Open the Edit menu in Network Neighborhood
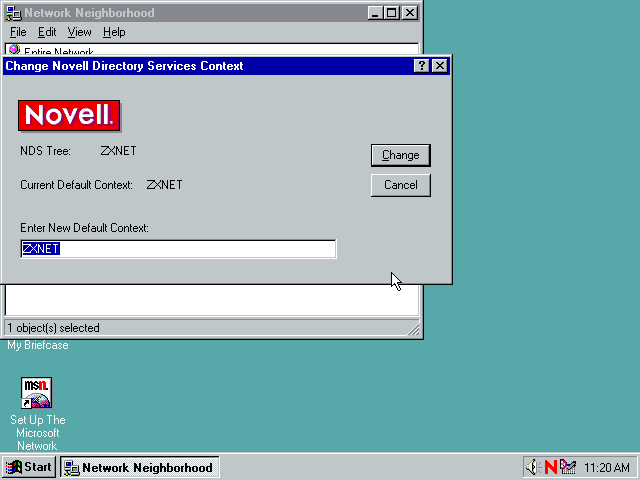The image size is (640, 480). click(x=47, y=32)
